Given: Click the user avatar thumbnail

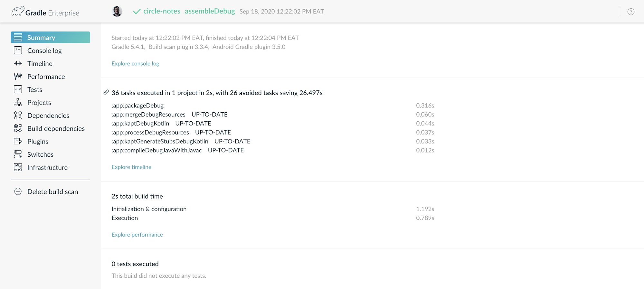Looking at the screenshot, I should [117, 12].
